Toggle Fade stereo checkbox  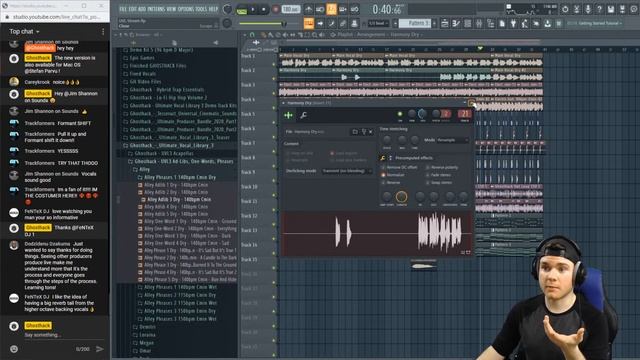pyautogui.click(x=427, y=175)
